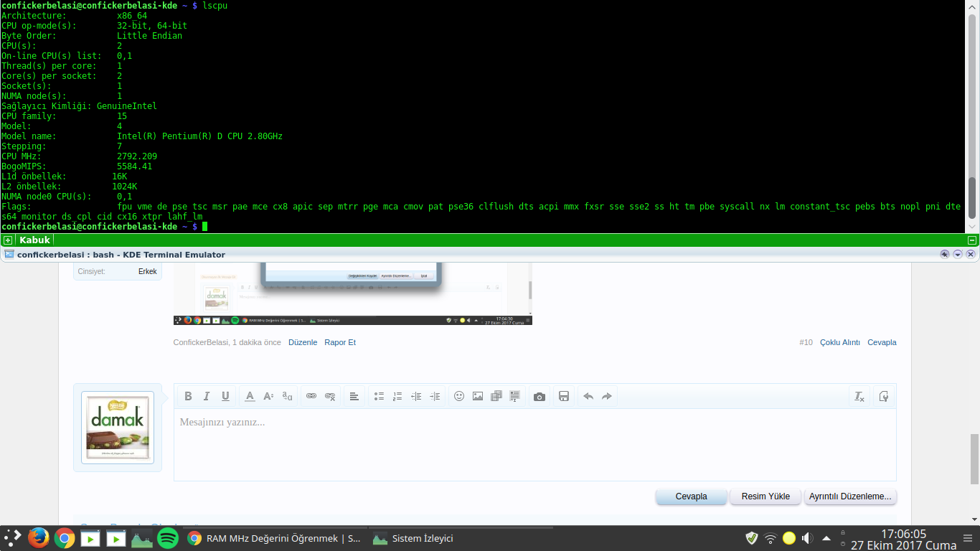980x551 pixels.
Task: Toggle underline formatting in the reply editor
Action: coord(225,396)
